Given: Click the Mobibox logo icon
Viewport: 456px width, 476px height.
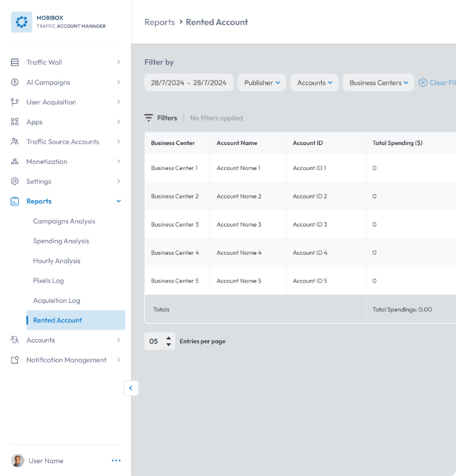Looking at the screenshot, I should pyautogui.click(x=21, y=22).
